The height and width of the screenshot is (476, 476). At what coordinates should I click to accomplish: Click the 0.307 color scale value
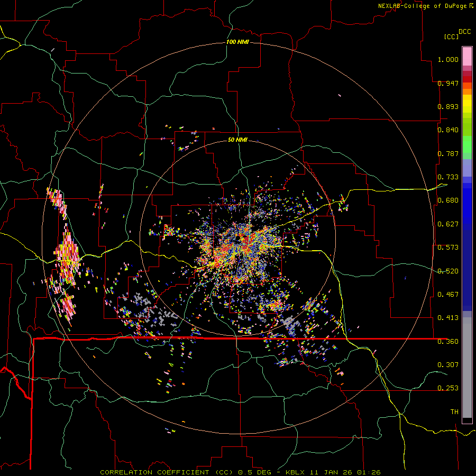pyautogui.click(x=448, y=364)
